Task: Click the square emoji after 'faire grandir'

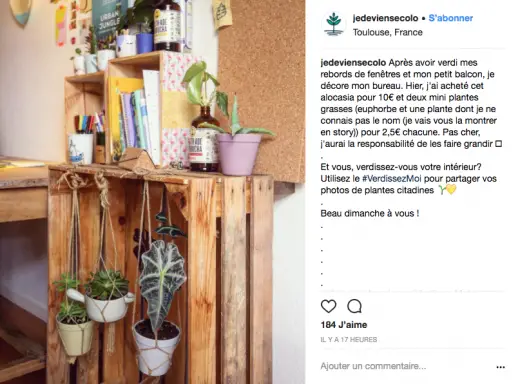Action: [x=499, y=144]
